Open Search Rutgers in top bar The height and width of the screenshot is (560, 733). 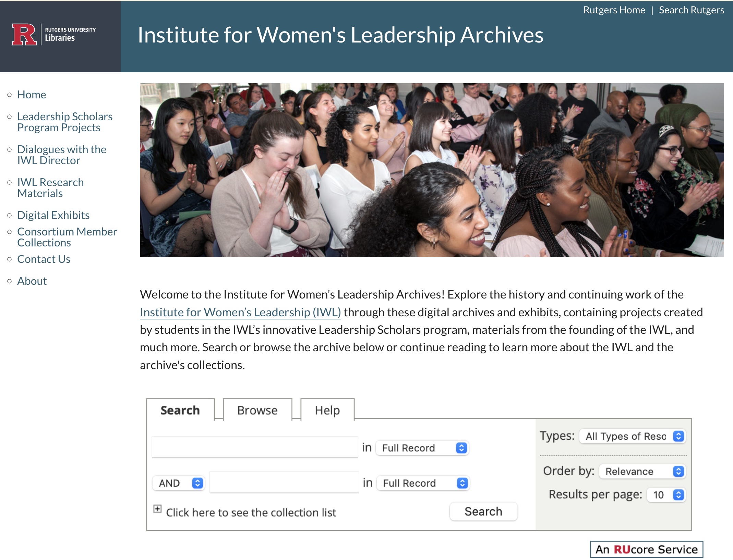691,10
